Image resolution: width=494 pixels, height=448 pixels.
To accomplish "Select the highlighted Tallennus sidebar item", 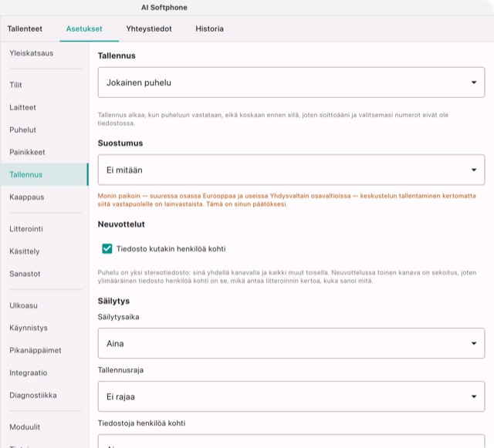I will [44, 174].
